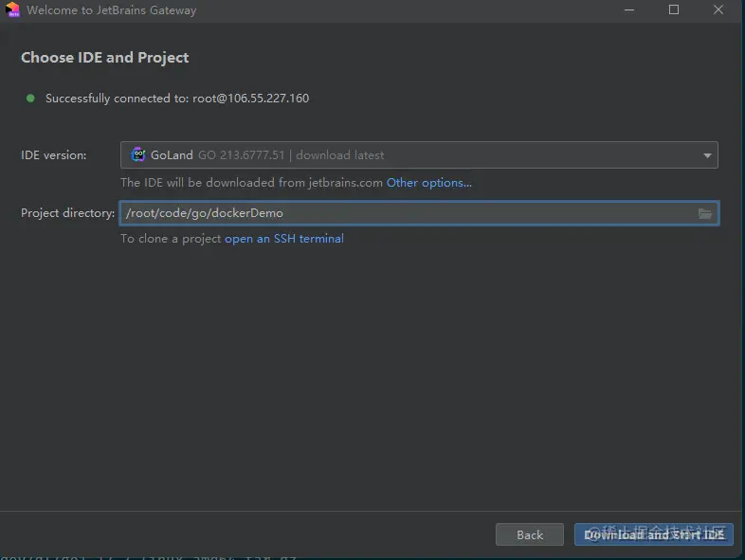Click "open an SSH terminal" link
This screenshot has height=560, width=745.
coord(283,239)
